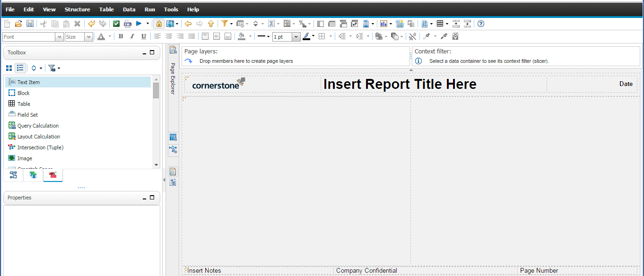Validate the report with the green checkmark icon
This screenshot has width=644, height=276.
coord(116,24)
